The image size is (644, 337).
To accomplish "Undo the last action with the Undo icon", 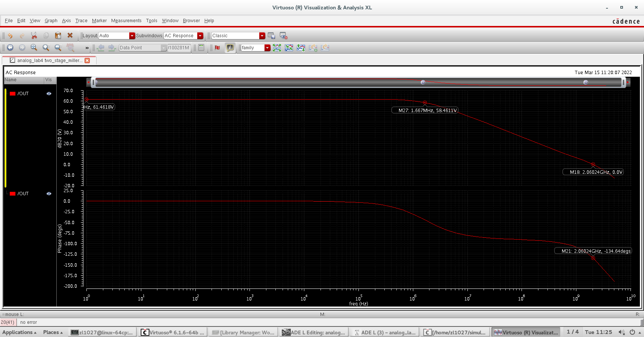I will pyautogui.click(x=10, y=35).
